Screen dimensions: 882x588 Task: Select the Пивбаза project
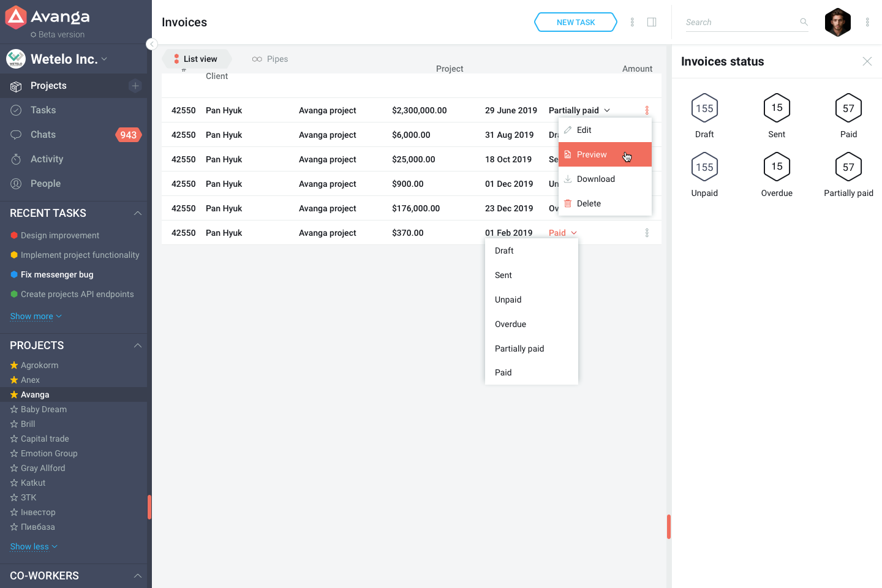[38, 527]
